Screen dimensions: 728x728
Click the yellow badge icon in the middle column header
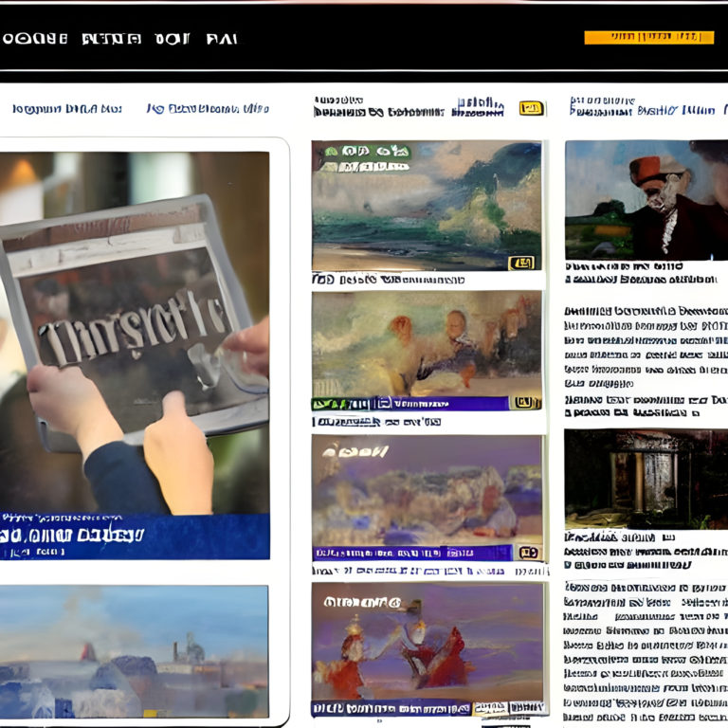click(532, 109)
